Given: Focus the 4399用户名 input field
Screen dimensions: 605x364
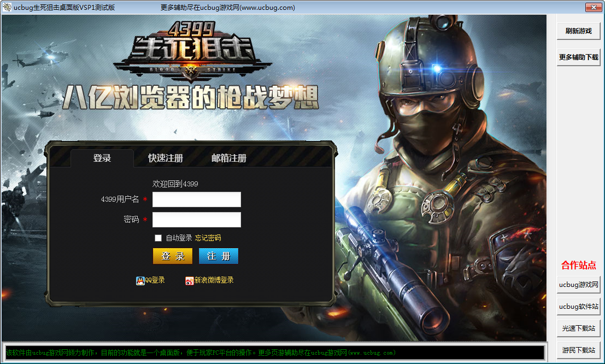Looking at the screenshot, I should (x=197, y=199).
